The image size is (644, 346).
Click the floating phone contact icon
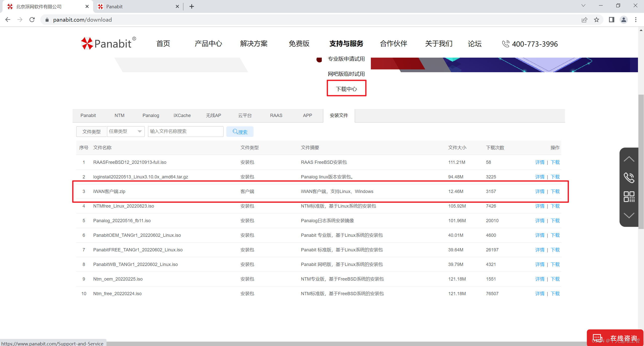tap(629, 178)
